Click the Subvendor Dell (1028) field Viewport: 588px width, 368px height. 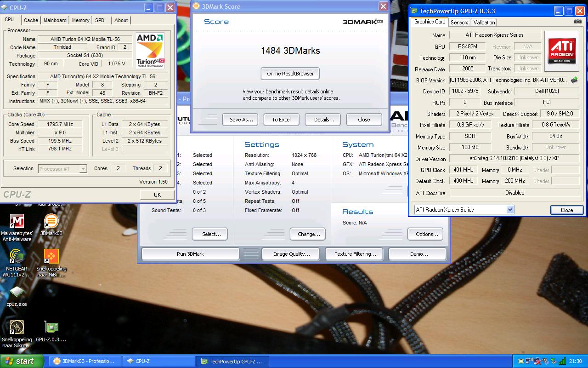coord(547,91)
